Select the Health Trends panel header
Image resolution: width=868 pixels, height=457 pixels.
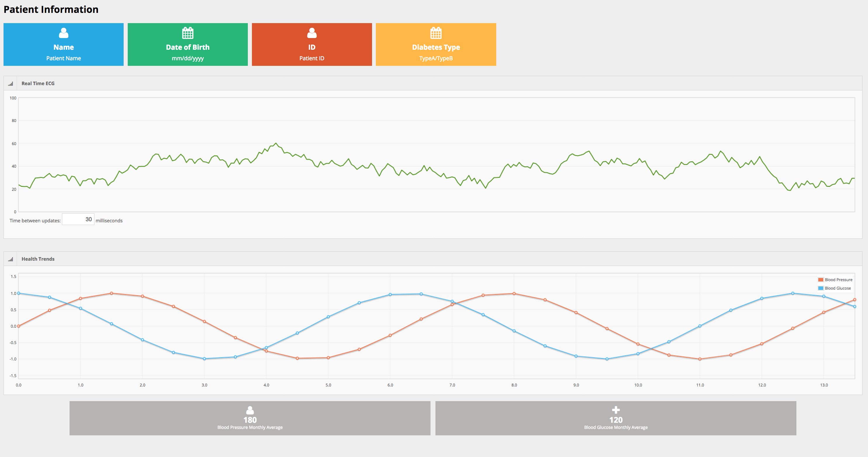pyautogui.click(x=38, y=259)
